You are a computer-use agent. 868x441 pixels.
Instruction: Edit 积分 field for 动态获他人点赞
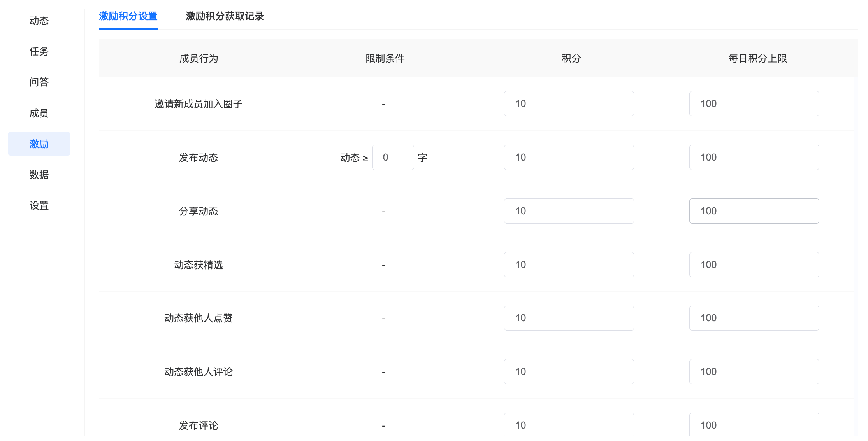point(569,318)
